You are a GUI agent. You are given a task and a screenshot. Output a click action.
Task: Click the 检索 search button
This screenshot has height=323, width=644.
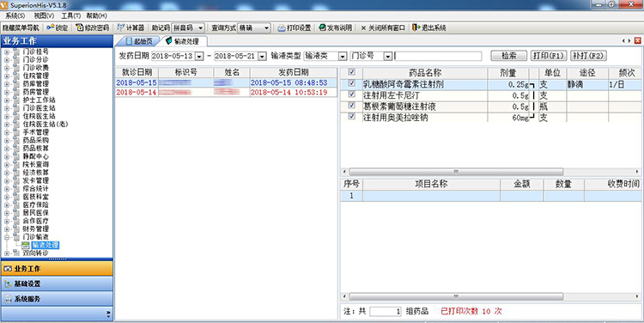(x=509, y=56)
